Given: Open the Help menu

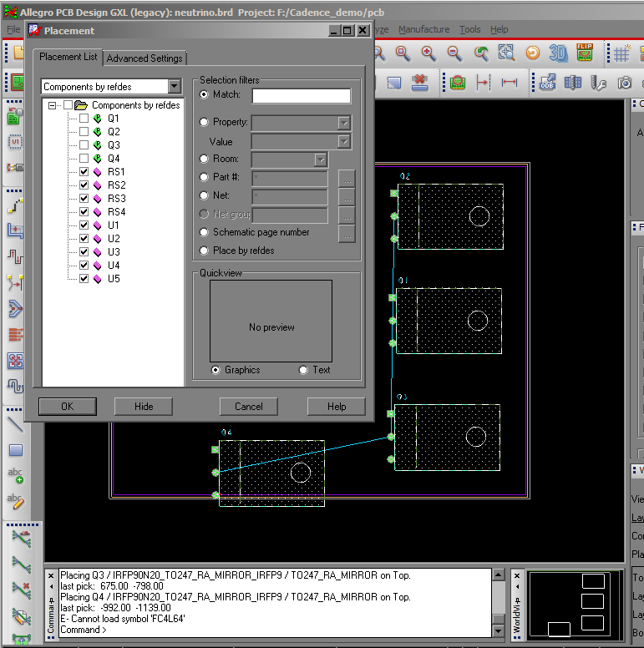Looking at the screenshot, I should point(499,29).
